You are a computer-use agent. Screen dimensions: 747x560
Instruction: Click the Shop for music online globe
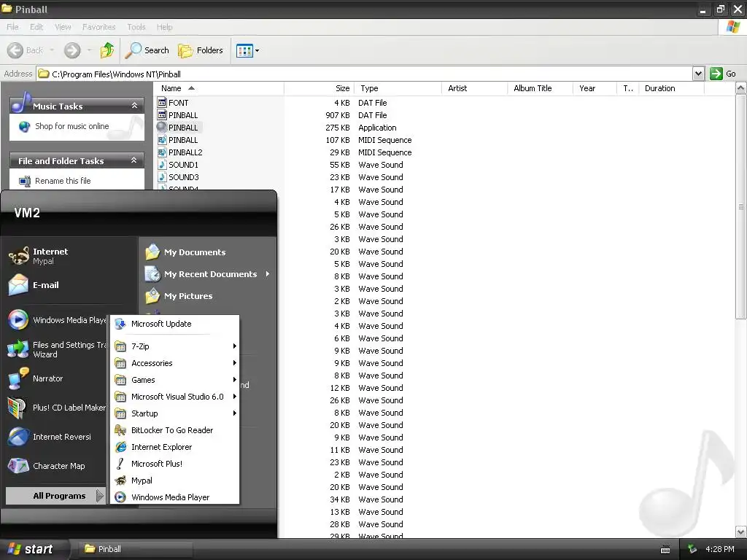click(x=24, y=126)
